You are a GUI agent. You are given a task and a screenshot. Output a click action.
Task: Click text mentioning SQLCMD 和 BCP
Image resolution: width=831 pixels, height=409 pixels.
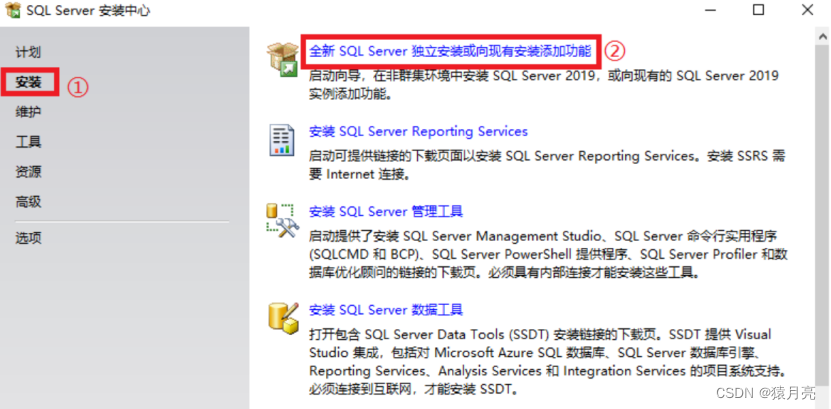coord(548,254)
